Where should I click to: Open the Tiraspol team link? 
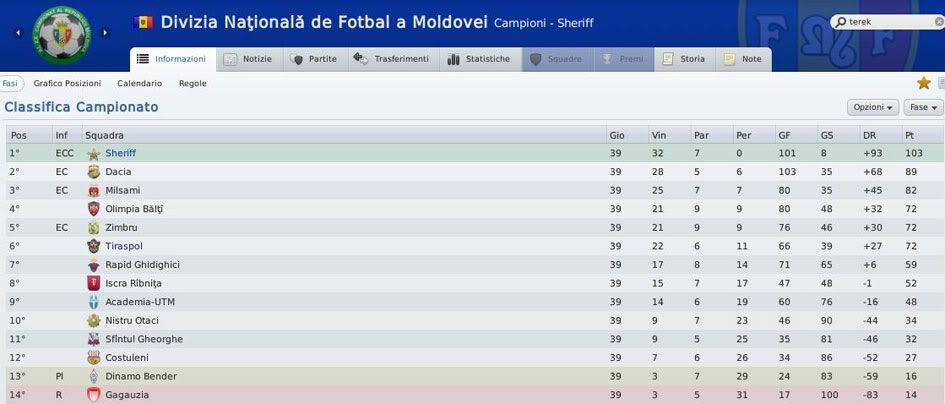[x=124, y=246]
